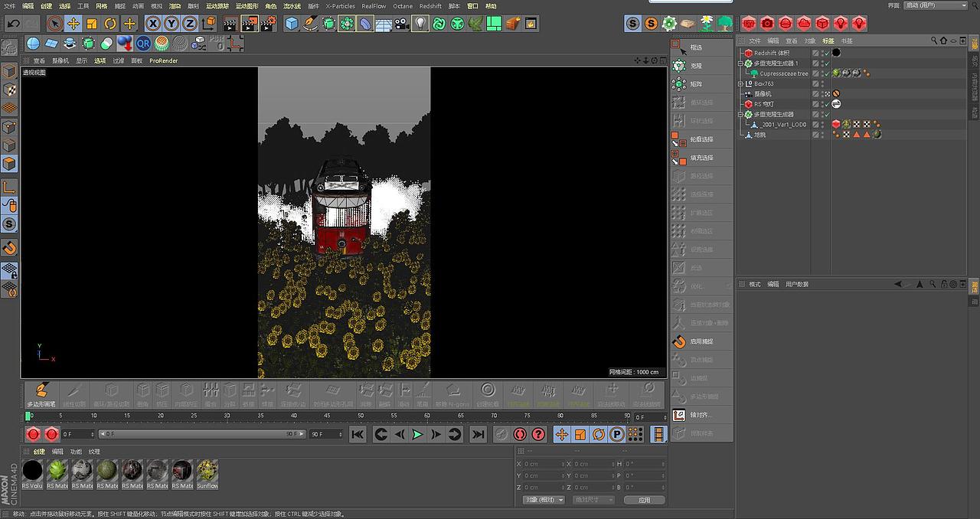Toggle Cupressaceae tree enable checkmark
Image resolution: width=980 pixels, height=519 pixels.
pos(826,73)
